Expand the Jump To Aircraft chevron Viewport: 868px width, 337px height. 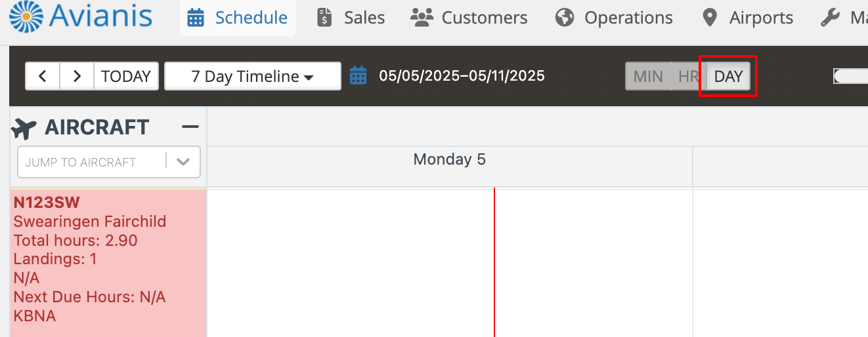click(183, 162)
